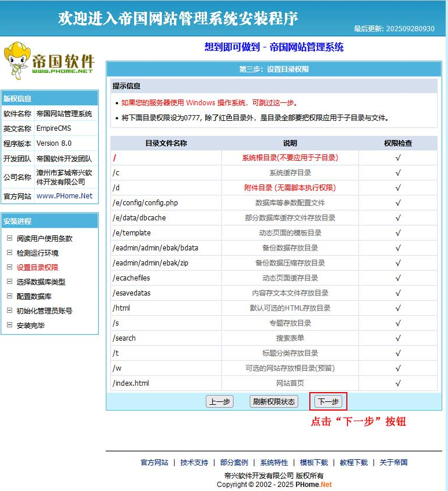Click checkmark in /eadmin/admin/ebak/bdata row
Viewport: 448px width, 491px height.
[398, 248]
